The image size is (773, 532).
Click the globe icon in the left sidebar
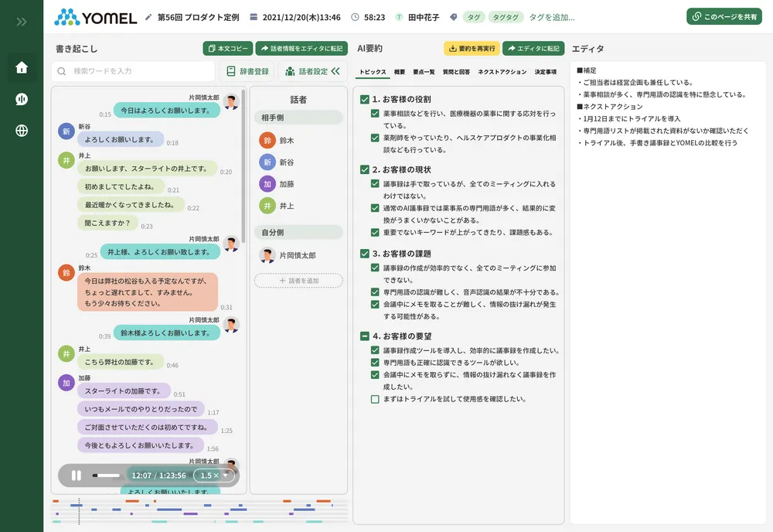click(22, 129)
